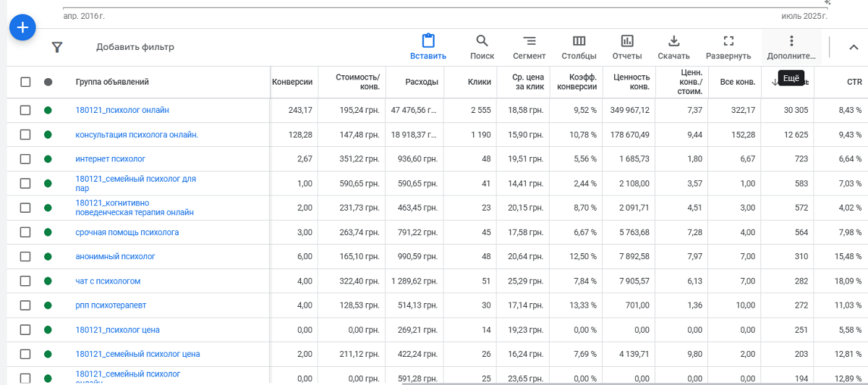Open Поиск with the magnifier icon

(482, 41)
